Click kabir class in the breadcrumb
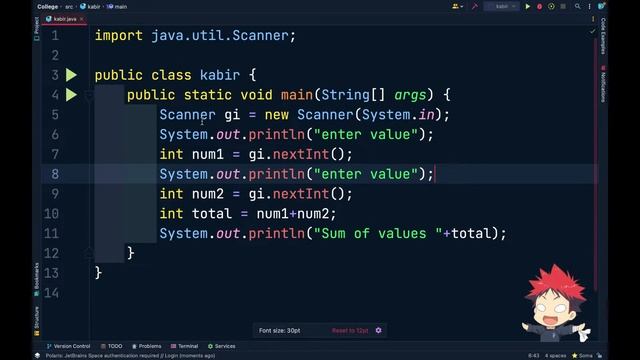 click(x=90, y=7)
